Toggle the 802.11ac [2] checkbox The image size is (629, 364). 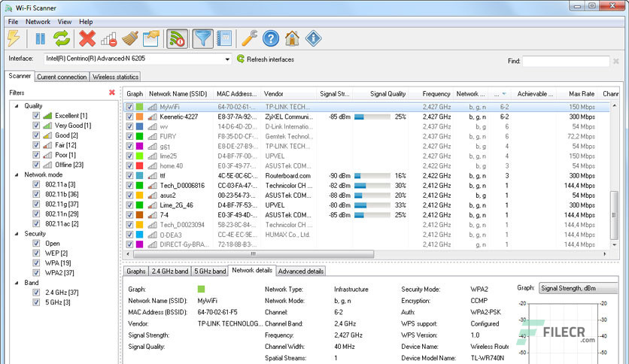(x=36, y=223)
